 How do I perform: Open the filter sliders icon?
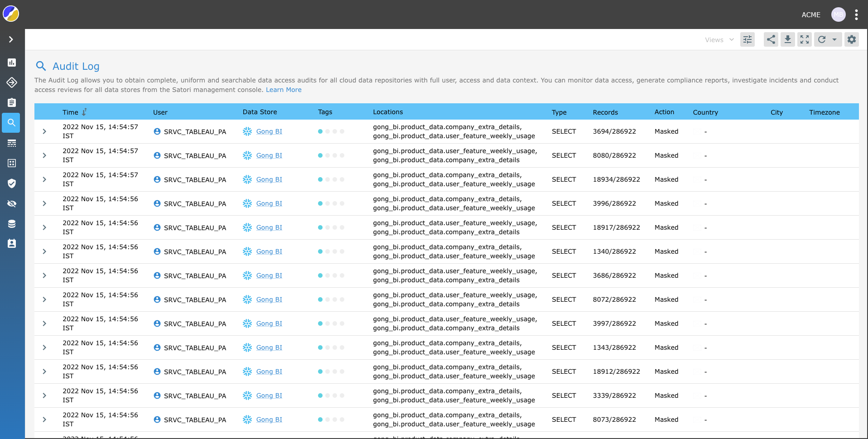(747, 39)
